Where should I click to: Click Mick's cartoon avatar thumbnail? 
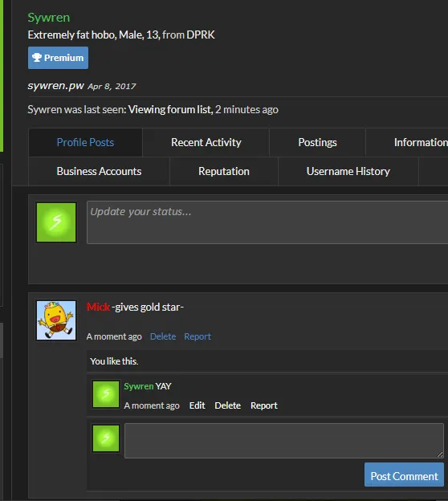click(x=56, y=320)
